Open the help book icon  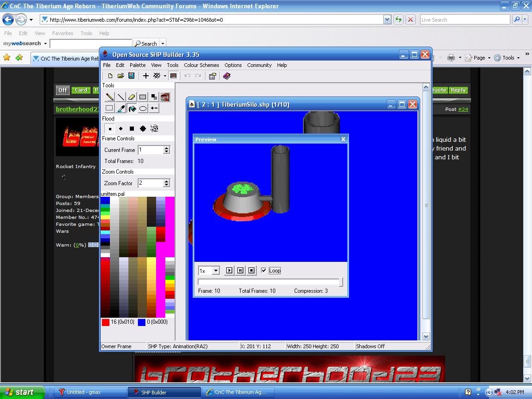click(227, 76)
